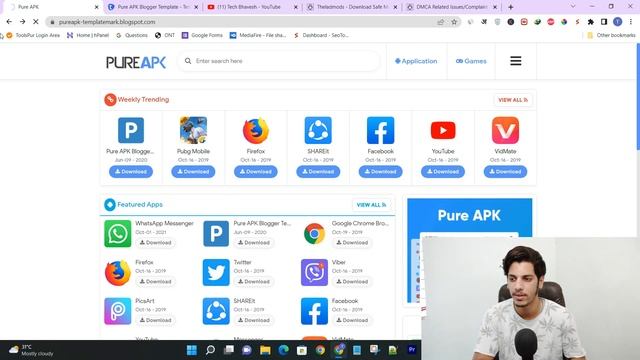This screenshot has width=640, height=360.
Task: Download YouTube from Weekly Trending
Action: (443, 172)
